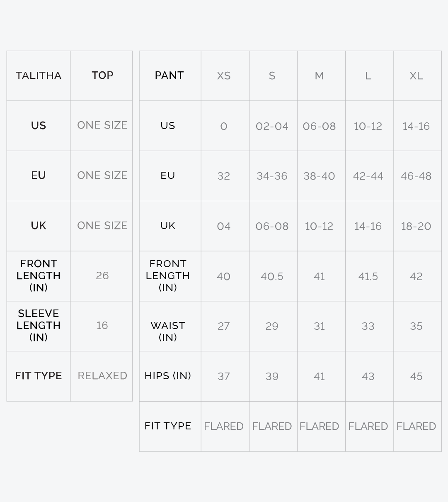Click the UK size 10-12 cell
Screen dimensions: 448x502
(319, 227)
